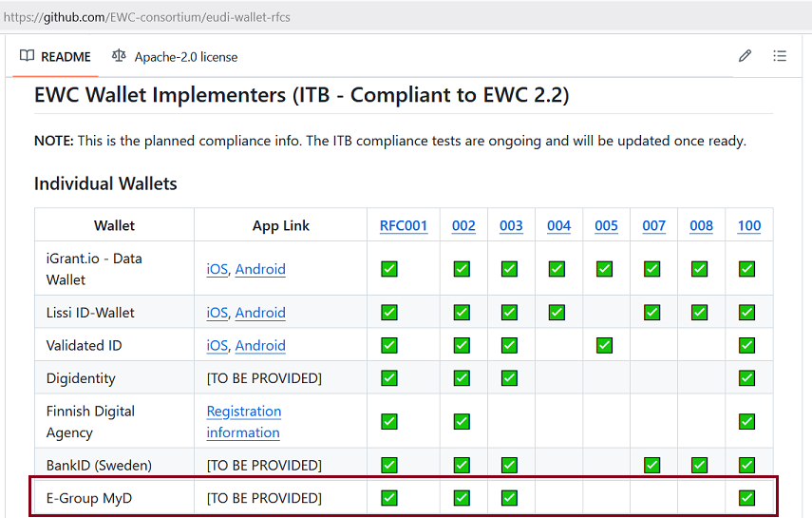Click the EWC Wallet Implementers heading

click(302, 95)
